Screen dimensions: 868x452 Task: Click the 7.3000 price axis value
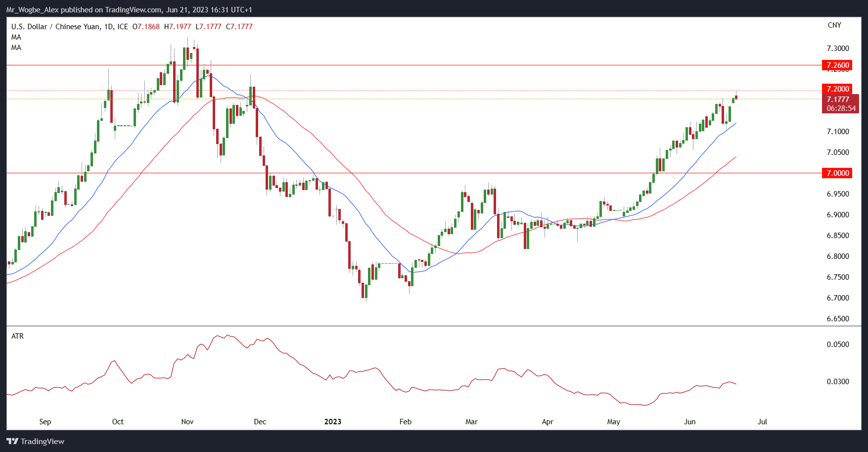pos(838,49)
